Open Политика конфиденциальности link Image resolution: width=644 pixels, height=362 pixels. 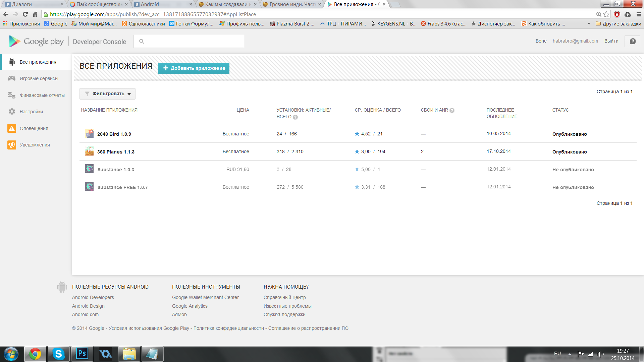click(229, 328)
